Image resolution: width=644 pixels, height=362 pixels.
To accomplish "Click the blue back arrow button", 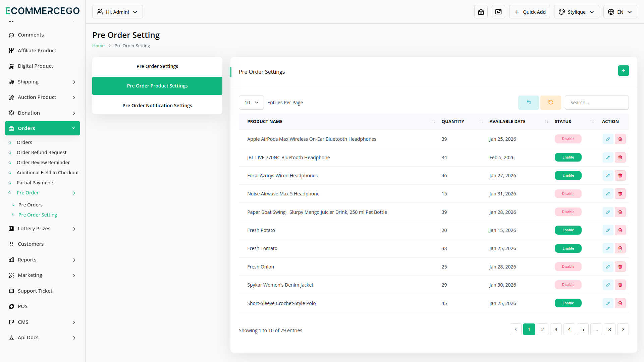I will click(529, 103).
